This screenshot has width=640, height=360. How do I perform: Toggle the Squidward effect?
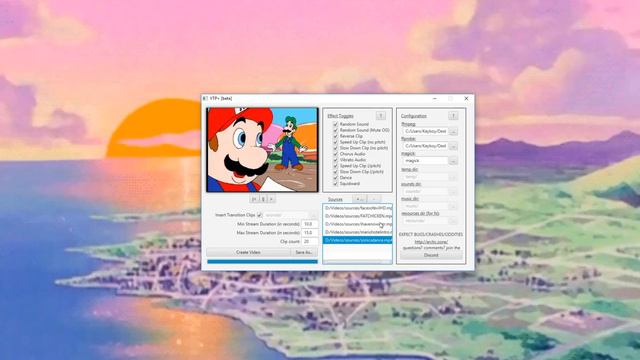[336, 184]
